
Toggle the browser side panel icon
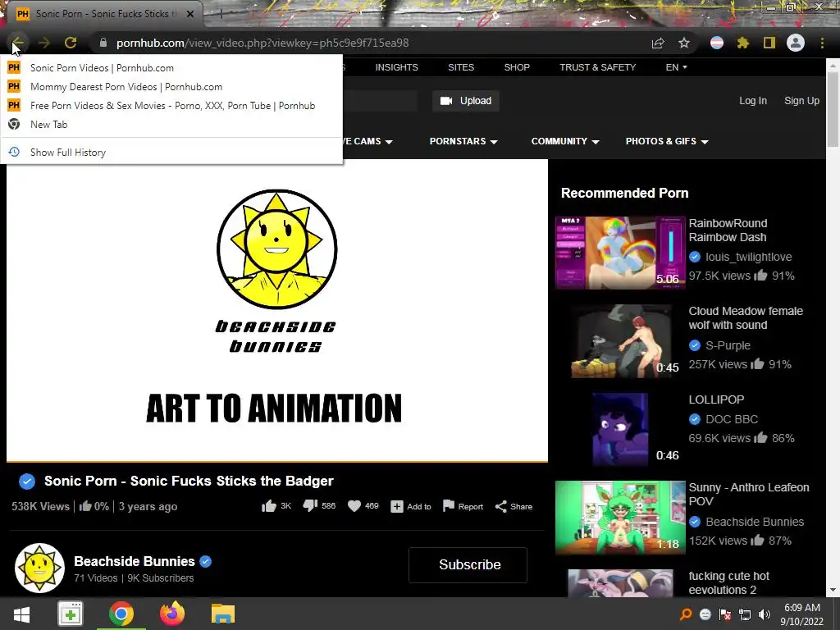[769, 43]
